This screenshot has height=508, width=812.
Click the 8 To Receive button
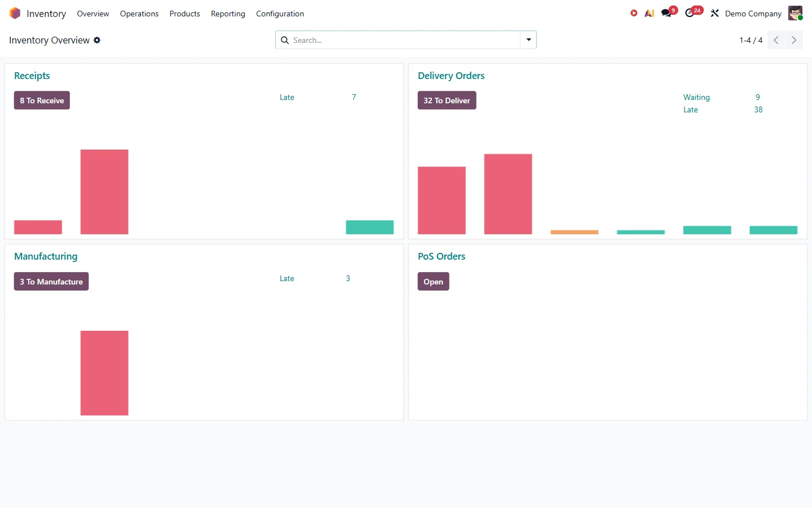[42, 100]
